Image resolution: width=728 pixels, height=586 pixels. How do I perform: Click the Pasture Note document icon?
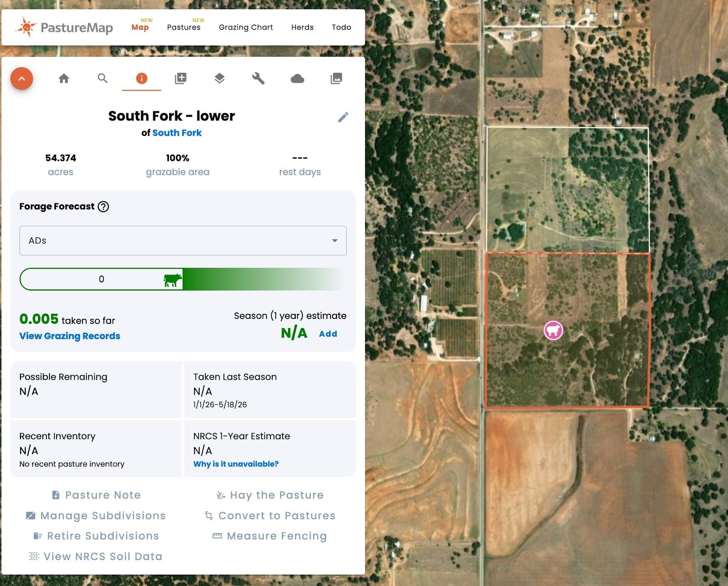tap(56, 495)
